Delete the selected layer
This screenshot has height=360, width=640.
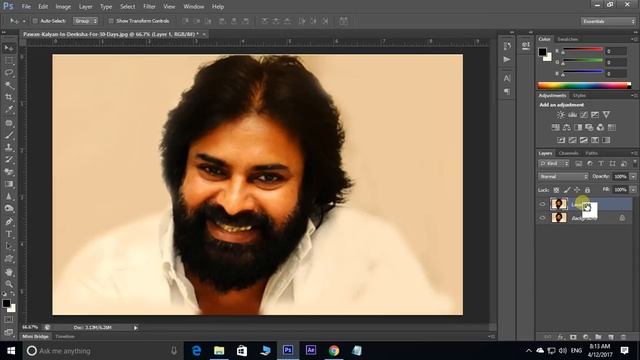pyautogui.click(x=623, y=337)
